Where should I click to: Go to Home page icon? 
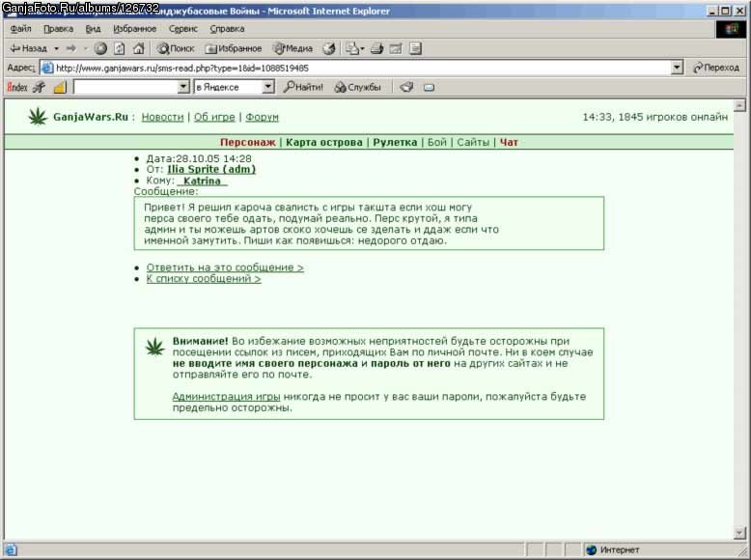(138, 48)
